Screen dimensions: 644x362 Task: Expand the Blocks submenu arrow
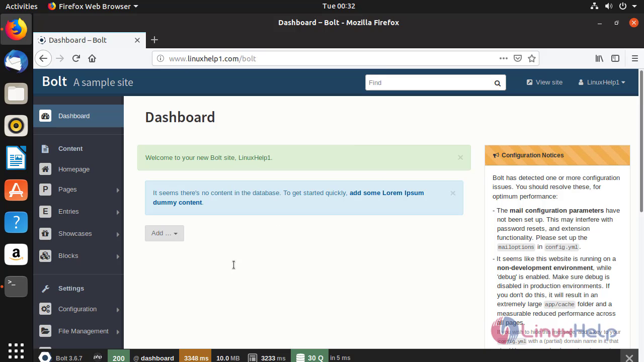click(x=118, y=256)
